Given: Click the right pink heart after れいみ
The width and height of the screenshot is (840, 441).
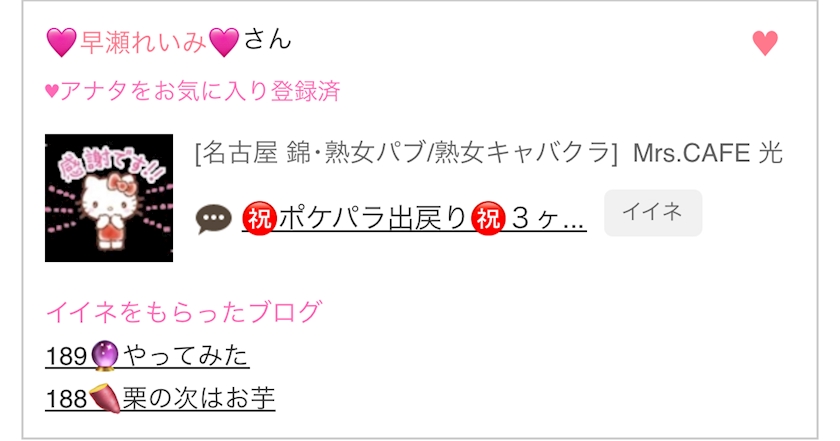Looking at the screenshot, I should [x=223, y=42].
